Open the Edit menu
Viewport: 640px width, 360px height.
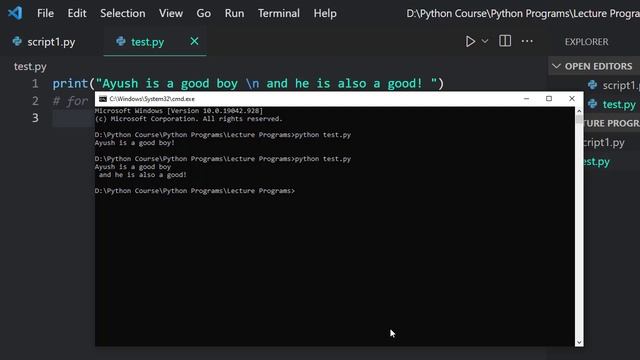[77, 13]
